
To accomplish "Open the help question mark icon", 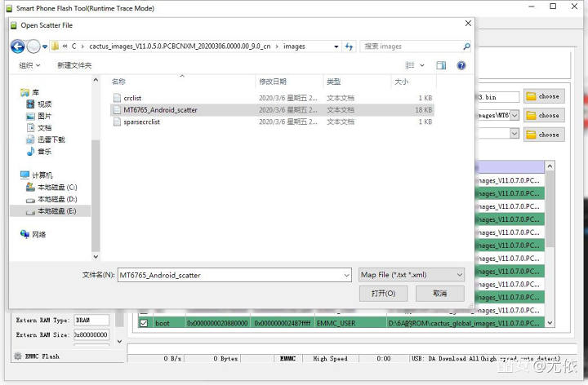I will click(x=461, y=65).
